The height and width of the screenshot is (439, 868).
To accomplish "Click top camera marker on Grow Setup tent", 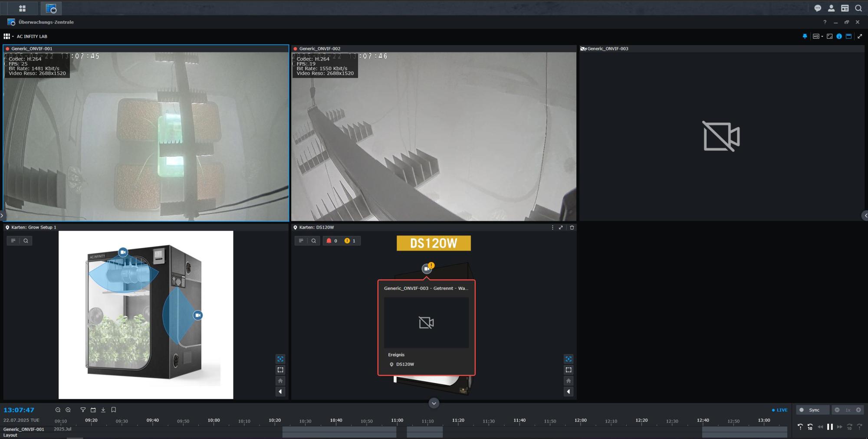I will (x=123, y=252).
